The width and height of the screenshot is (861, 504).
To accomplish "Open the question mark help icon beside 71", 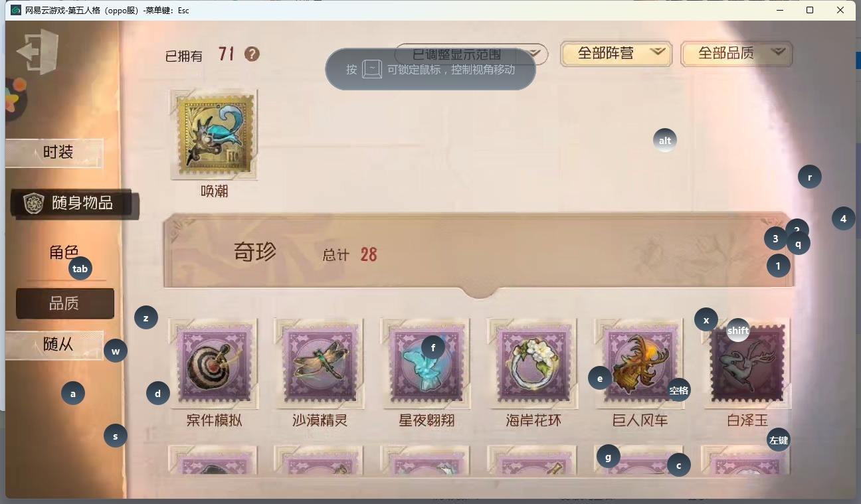I will pyautogui.click(x=252, y=54).
